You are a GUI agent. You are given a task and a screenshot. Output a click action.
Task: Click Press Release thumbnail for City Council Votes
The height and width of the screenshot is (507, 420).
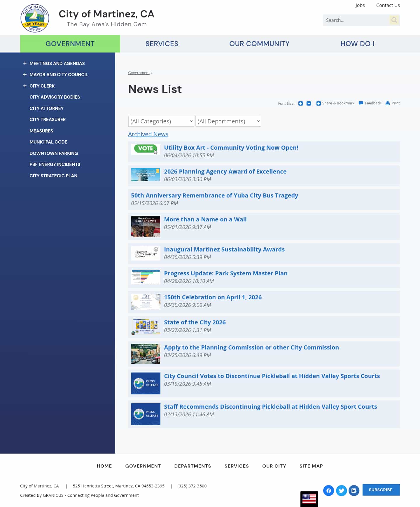(146, 383)
